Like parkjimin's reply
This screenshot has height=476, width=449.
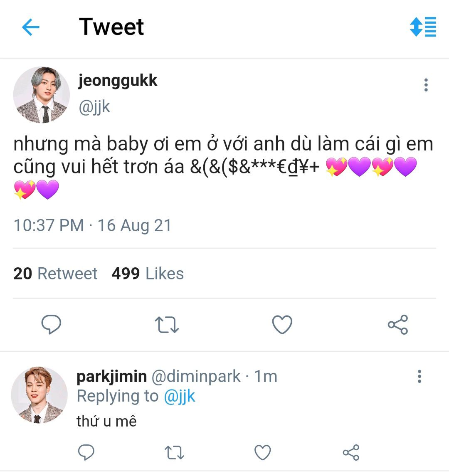click(262, 452)
